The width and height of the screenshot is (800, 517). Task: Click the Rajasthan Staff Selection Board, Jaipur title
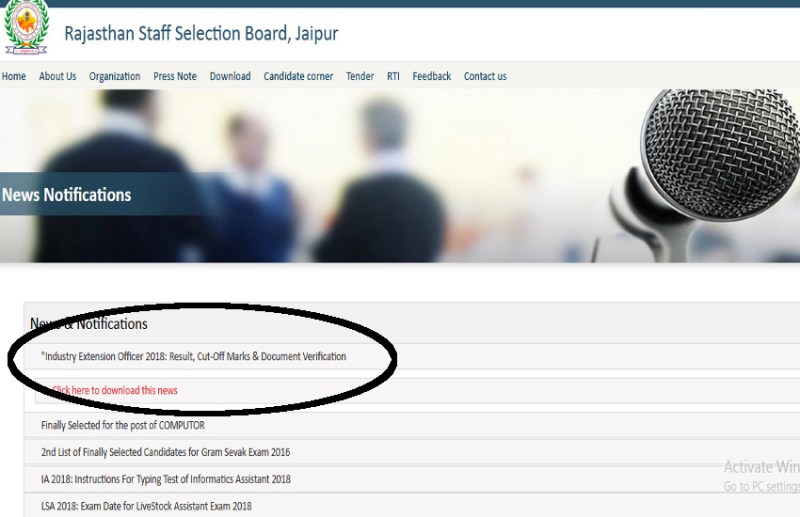click(201, 34)
